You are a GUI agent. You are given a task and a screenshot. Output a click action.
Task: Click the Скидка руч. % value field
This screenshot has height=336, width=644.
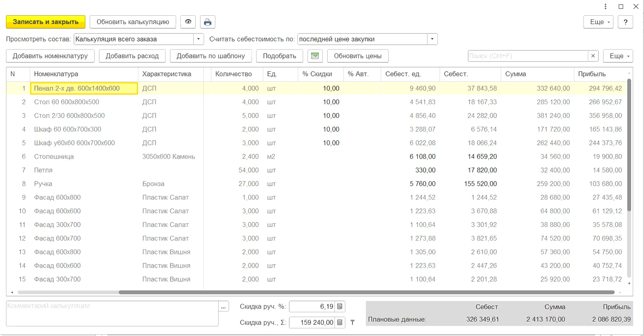pyautogui.click(x=312, y=307)
